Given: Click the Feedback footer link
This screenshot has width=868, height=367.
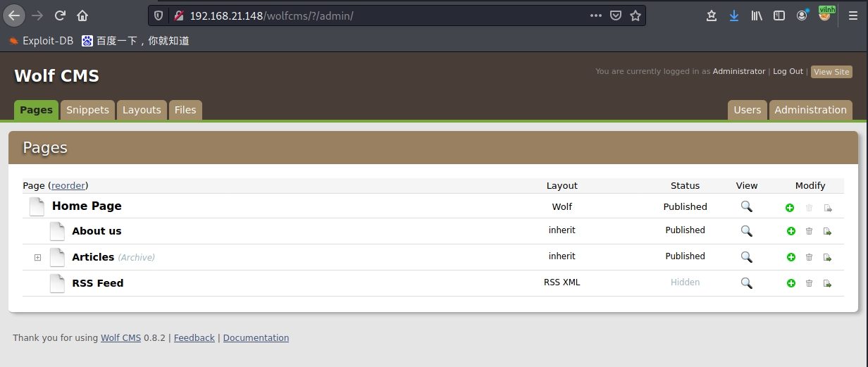Looking at the screenshot, I should click(194, 338).
